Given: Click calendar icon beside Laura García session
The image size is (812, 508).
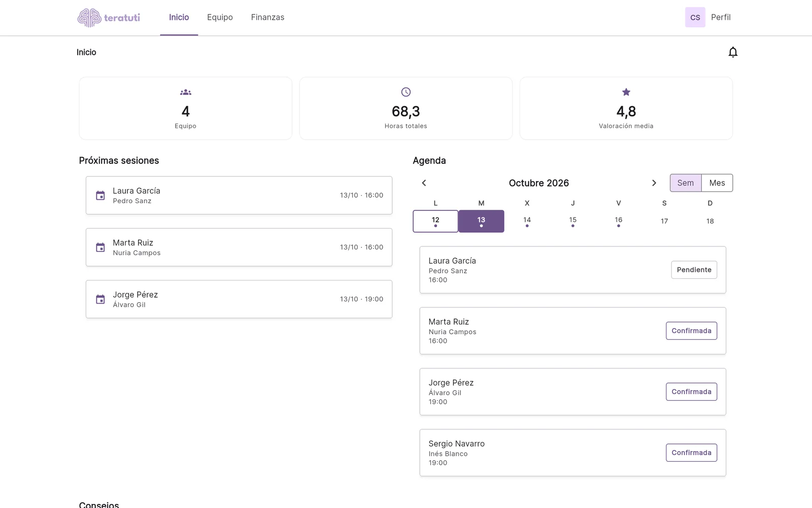Looking at the screenshot, I should tap(100, 196).
